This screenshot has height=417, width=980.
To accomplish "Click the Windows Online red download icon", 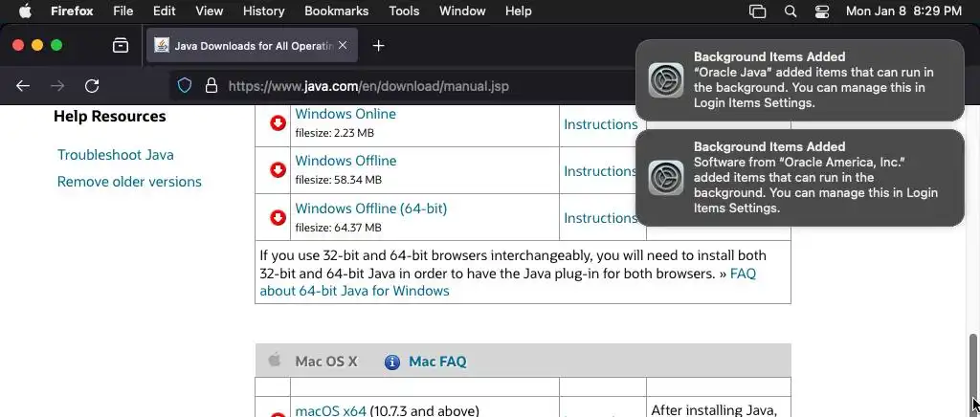I will pyautogui.click(x=278, y=123).
